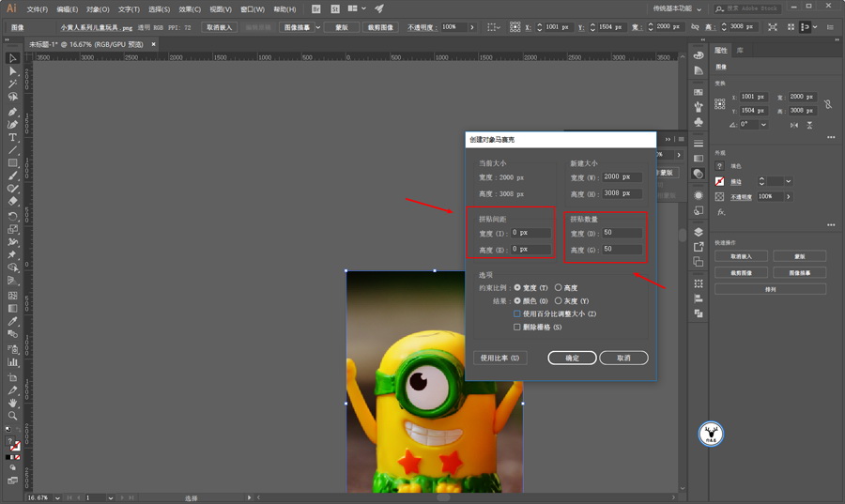Open the Layers panel icon
The height and width of the screenshot is (504, 845).
(699, 232)
